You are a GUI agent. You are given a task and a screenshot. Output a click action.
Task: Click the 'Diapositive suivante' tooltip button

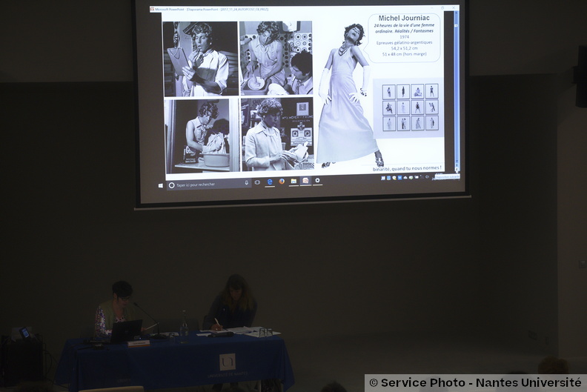coord(447,176)
